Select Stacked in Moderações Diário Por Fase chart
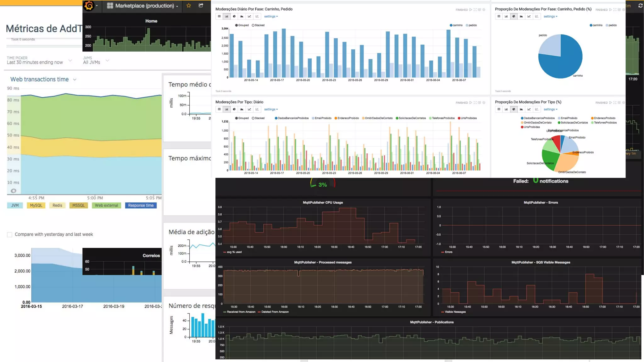The image size is (644, 362). [253, 25]
